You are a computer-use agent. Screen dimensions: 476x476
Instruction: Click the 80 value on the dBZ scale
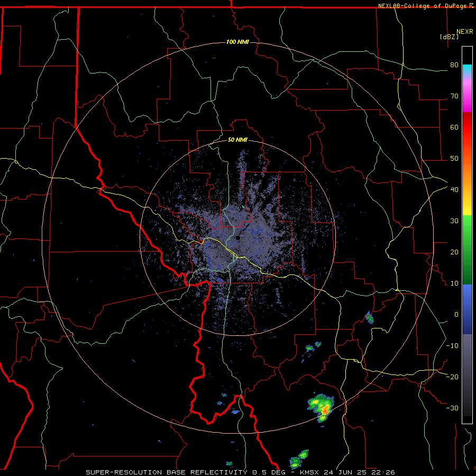pos(454,65)
